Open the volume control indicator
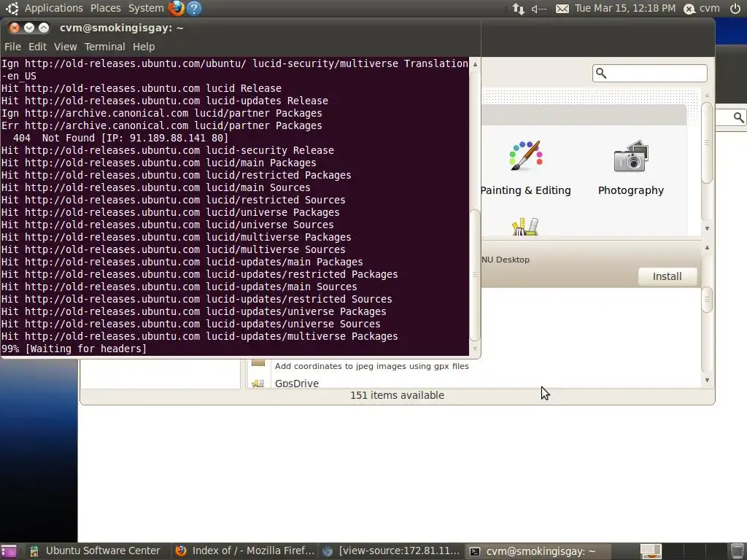Screen dimensions: 747x560 (539, 9)
